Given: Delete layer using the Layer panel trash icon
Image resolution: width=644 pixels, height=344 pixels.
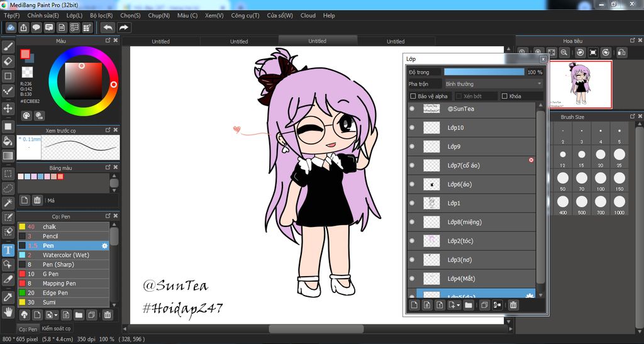Looking at the screenshot, I should [513, 305].
